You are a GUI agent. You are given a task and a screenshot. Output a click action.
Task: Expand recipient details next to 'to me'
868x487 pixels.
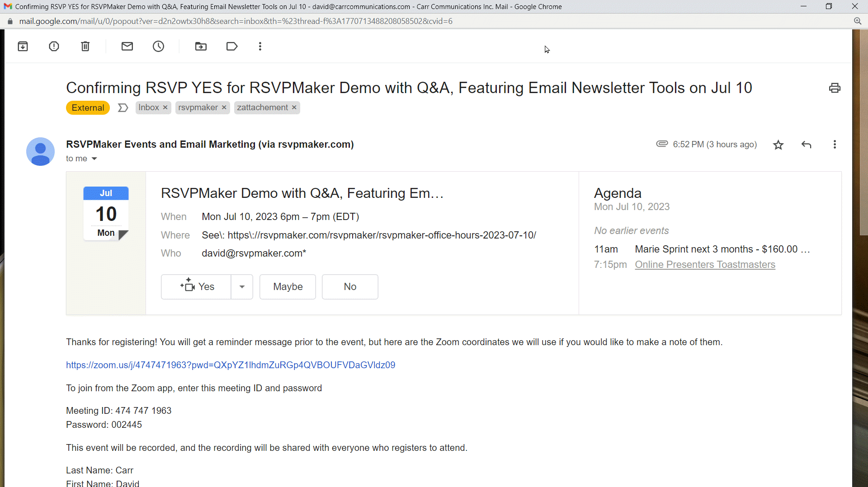[x=94, y=159]
